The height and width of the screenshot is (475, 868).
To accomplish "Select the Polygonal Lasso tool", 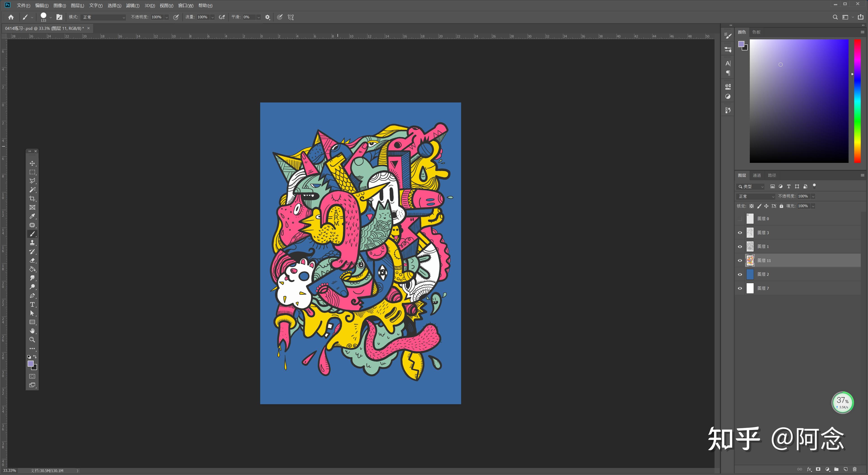I will coord(32,181).
